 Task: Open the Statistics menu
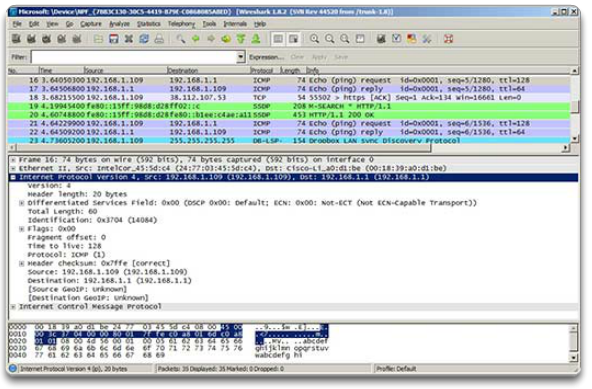coord(149,24)
